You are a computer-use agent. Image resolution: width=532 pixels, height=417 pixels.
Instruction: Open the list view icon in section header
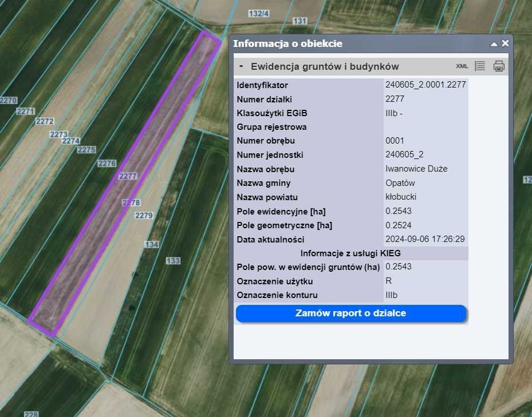pos(480,66)
